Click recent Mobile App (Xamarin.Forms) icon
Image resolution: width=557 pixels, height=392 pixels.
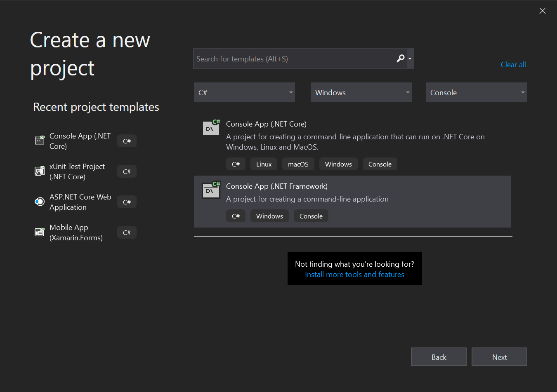click(39, 232)
